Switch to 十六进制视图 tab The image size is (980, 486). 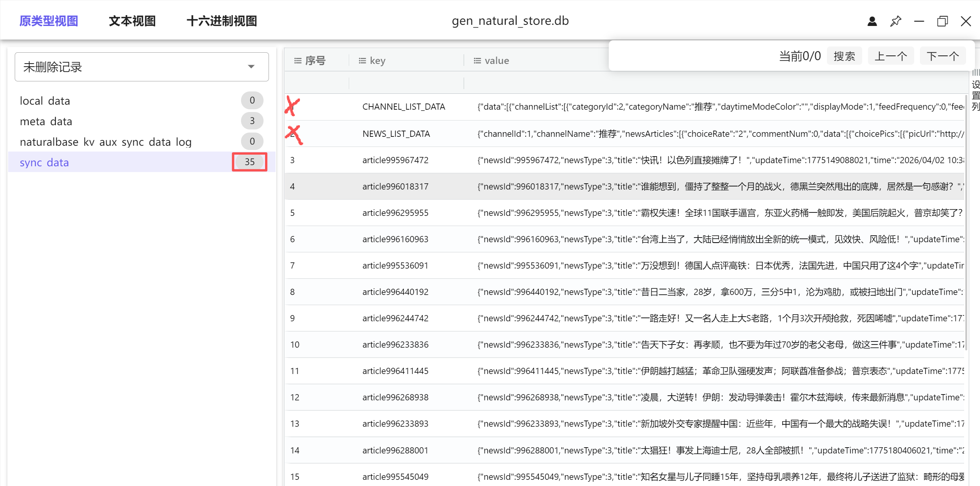click(222, 21)
